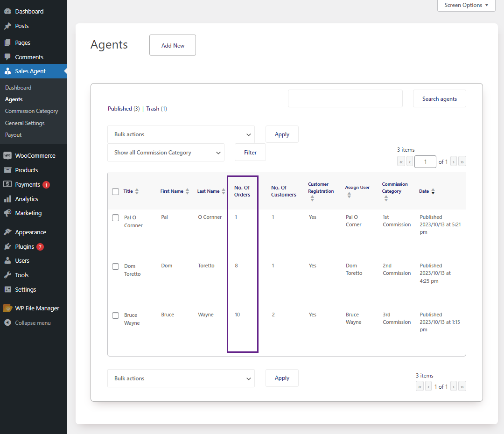Click the Tools wrench icon
This screenshot has height=434, width=504.
point(7,275)
